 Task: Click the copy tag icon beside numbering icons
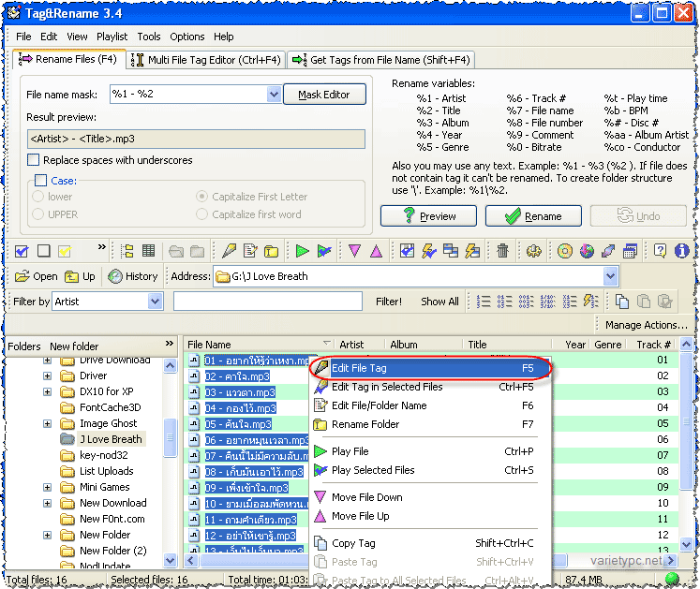[x=622, y=302]
